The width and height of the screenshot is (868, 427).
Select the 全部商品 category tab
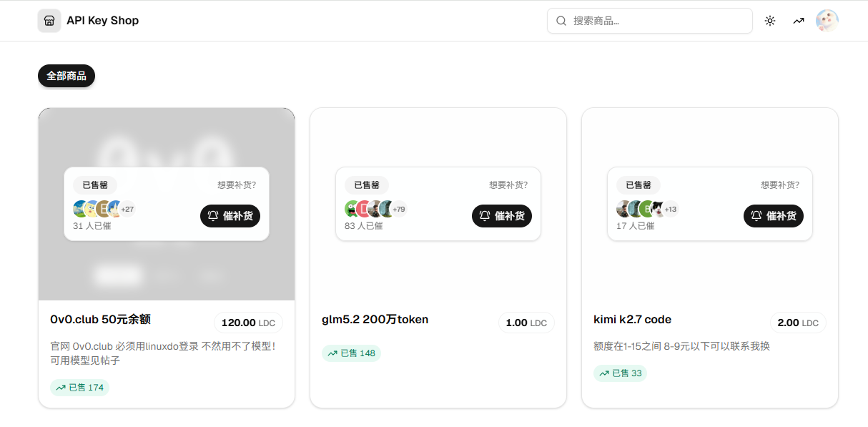pos(66,76)
